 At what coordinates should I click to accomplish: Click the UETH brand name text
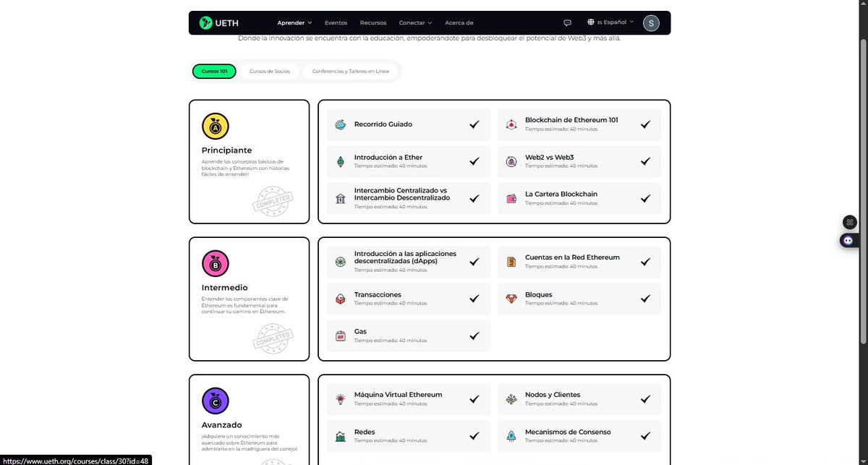pos(226,23)
